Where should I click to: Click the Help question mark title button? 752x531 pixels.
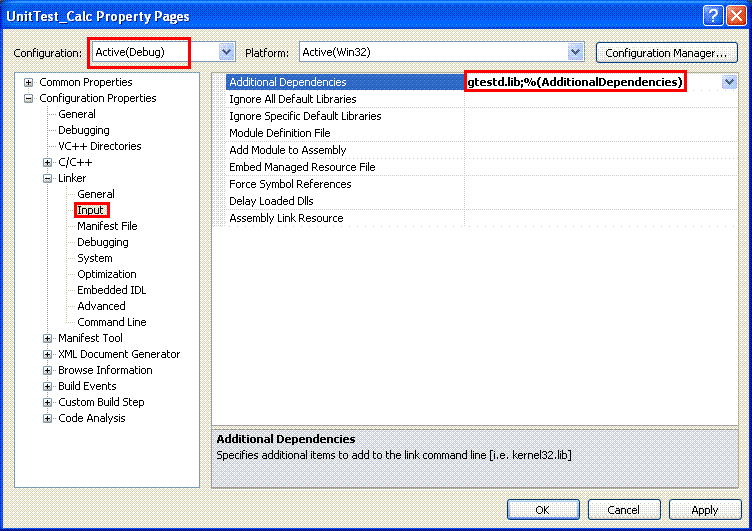(713, 15)
